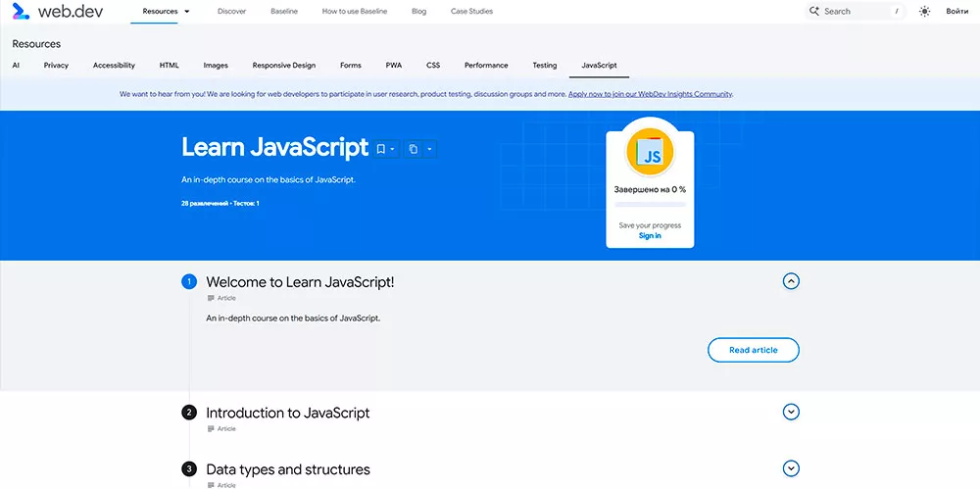Open the Data types and structures title

tap(288, 469)
